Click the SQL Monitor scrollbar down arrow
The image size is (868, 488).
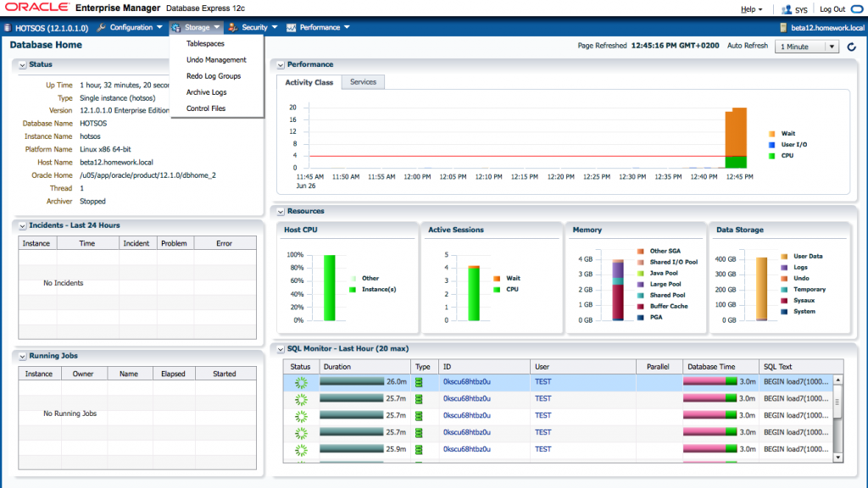(837, 457)
